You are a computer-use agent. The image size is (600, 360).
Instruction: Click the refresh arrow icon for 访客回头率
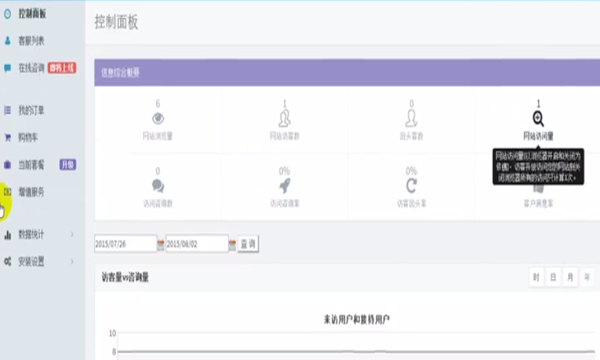coord(411,186)
